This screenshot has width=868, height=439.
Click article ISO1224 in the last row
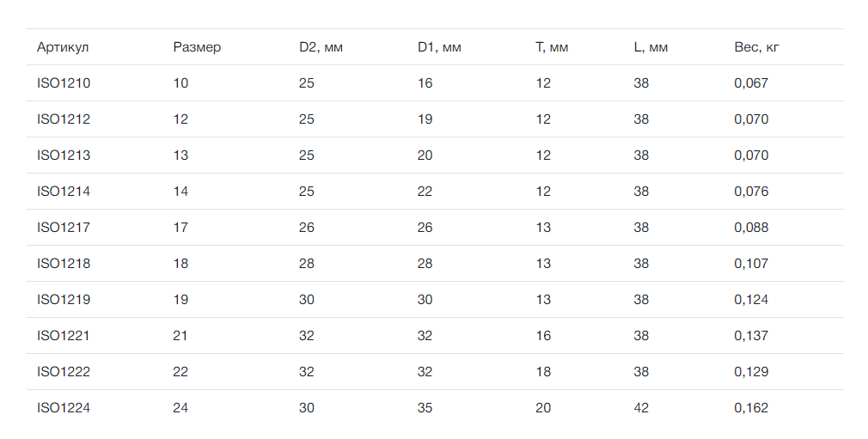[x=64, y=407]
